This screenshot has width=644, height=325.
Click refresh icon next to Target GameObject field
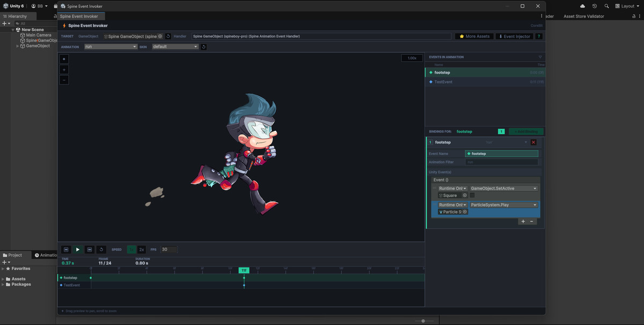coord(168,36)
